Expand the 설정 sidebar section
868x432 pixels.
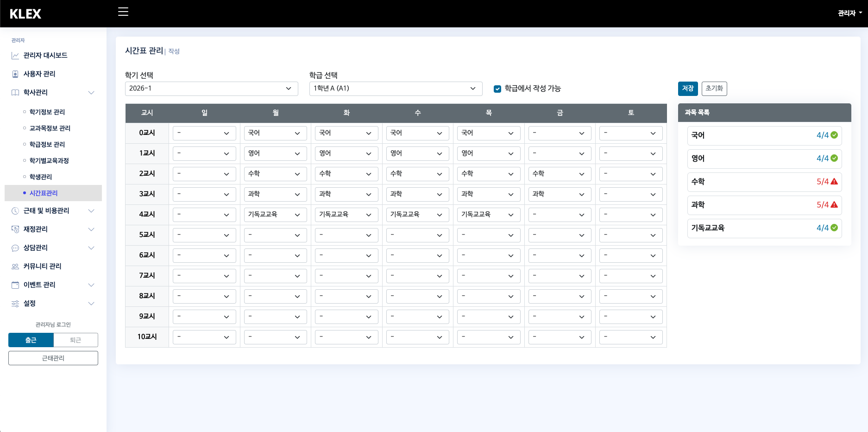pyautogui.click(x=53, y=304)
